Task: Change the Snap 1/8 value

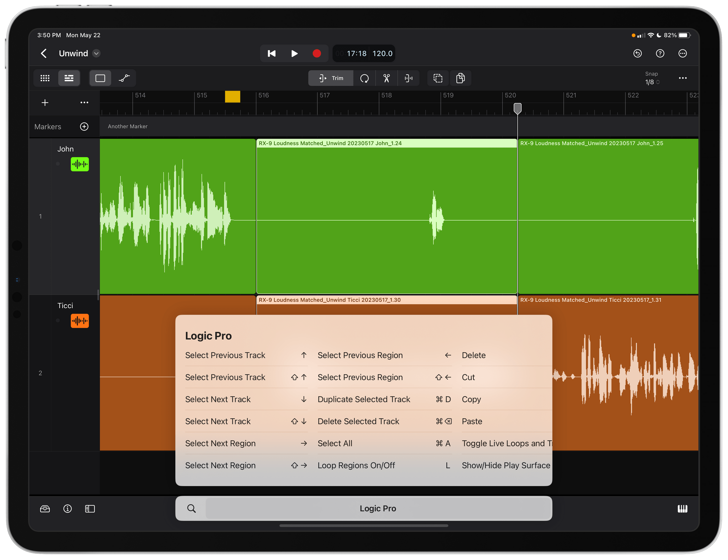Action: tap(652, 82)
